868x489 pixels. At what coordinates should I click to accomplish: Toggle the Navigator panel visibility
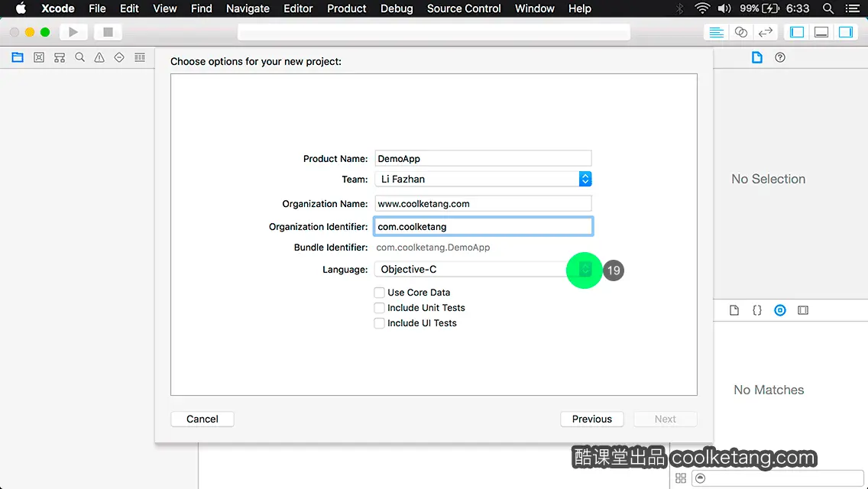pyautogui.click(x=797, y=32)
